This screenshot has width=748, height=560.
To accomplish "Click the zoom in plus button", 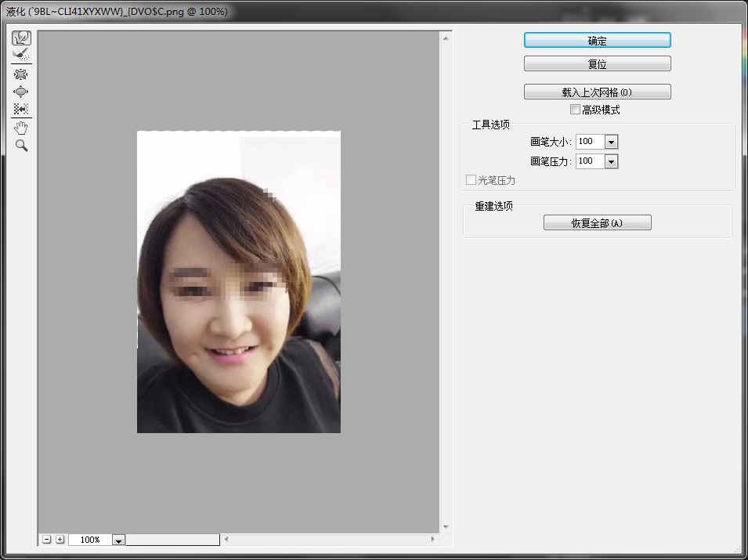I will 60,540.
